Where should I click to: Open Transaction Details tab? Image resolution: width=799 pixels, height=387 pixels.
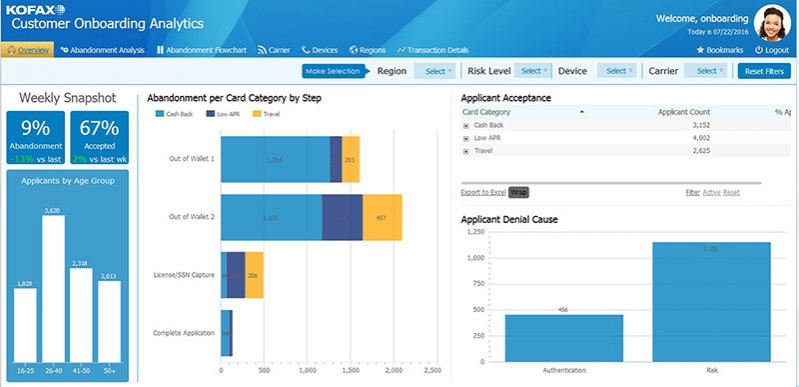click(x=433, y=50)
